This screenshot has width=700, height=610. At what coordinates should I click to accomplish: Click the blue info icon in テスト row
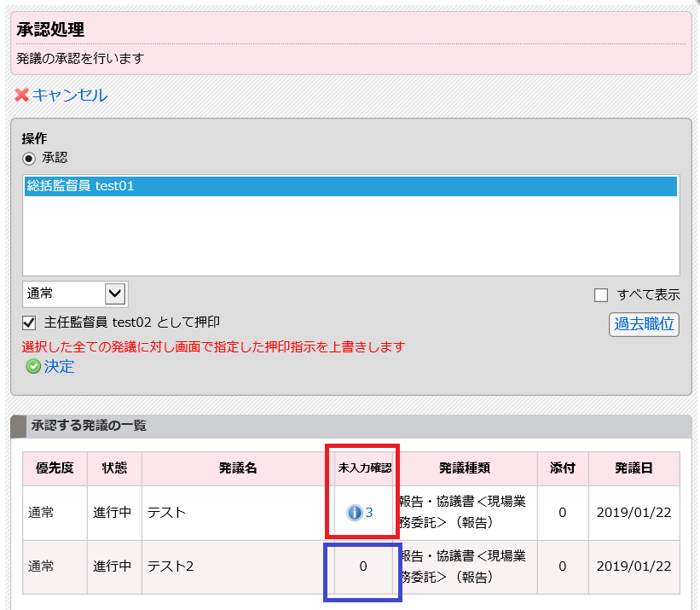tap(355, 513)
